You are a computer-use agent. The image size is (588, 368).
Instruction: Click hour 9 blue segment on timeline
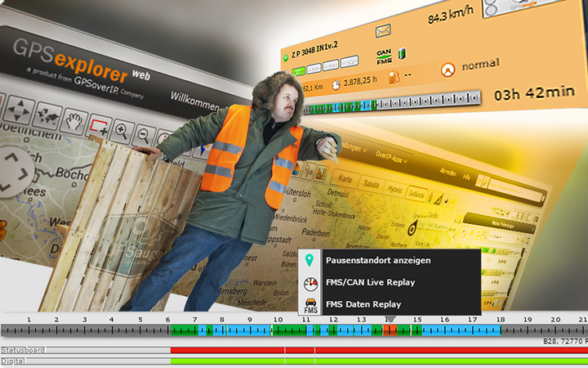click(x=248, y=330)
